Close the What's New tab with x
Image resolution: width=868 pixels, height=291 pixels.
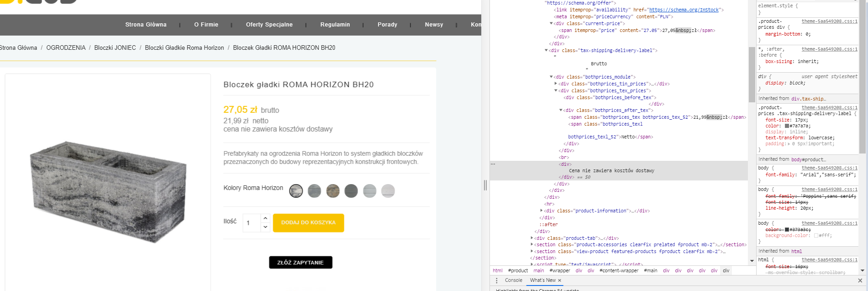pyautogui.click(x=559, y=280)
